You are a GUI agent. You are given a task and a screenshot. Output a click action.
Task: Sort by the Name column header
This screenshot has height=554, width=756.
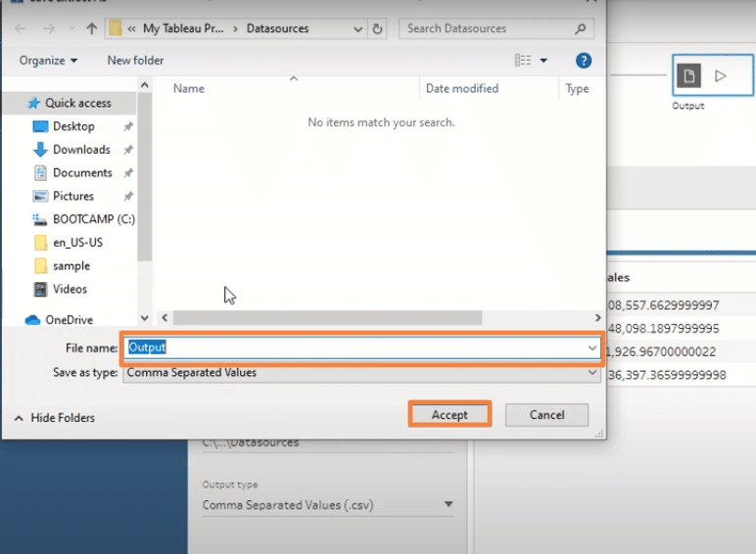pos(189,89)
